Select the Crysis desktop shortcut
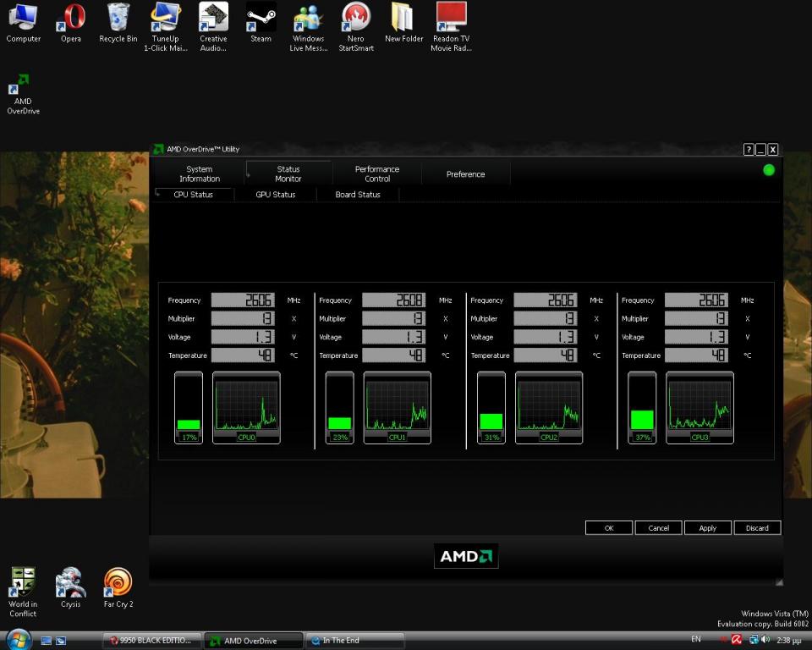Viewport: 812px width, 650px height. pos(71,588)
